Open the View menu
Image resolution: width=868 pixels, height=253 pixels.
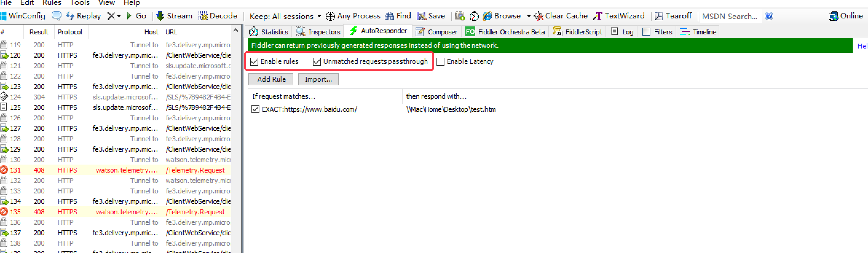(106, 3)
